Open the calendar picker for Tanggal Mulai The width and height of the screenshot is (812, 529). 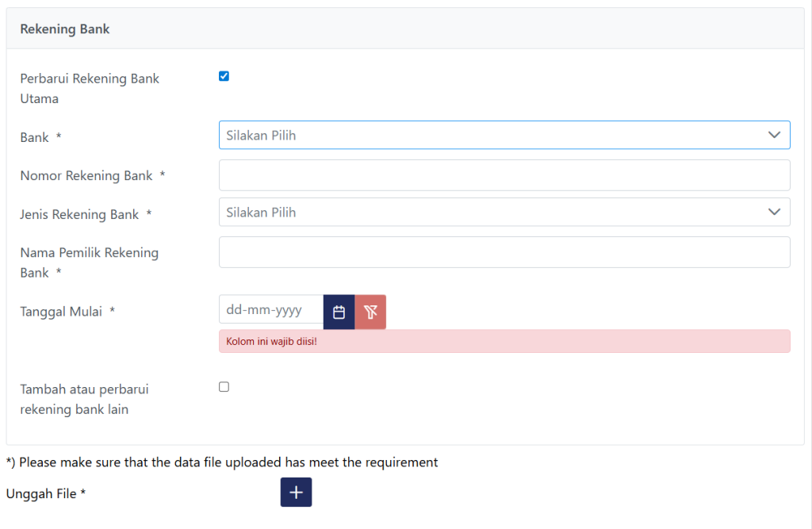(339, 312)
